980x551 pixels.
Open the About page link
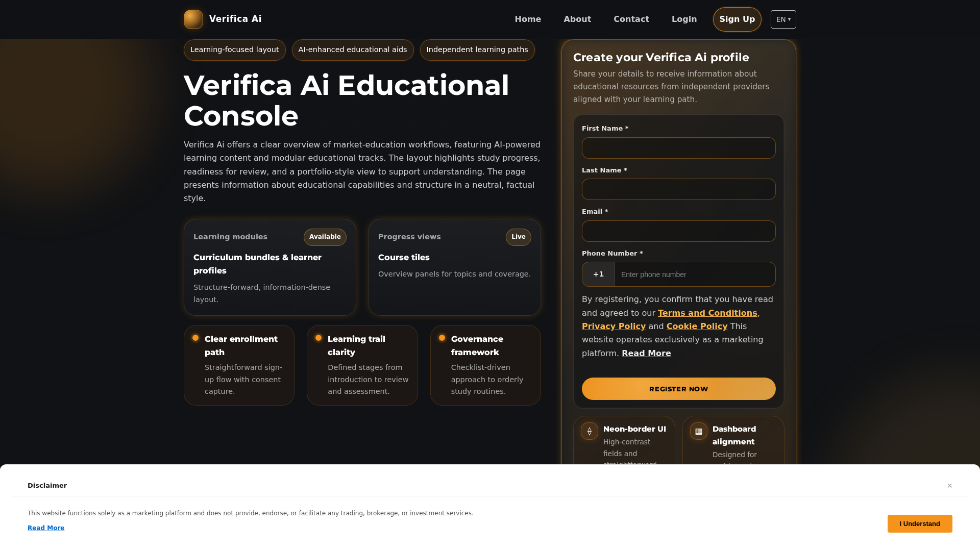click(577, 19)
